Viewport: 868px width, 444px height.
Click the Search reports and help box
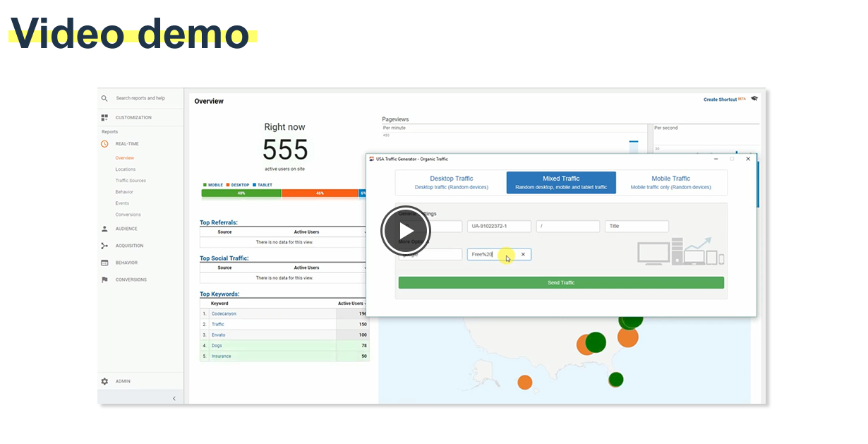pos(140,98)
